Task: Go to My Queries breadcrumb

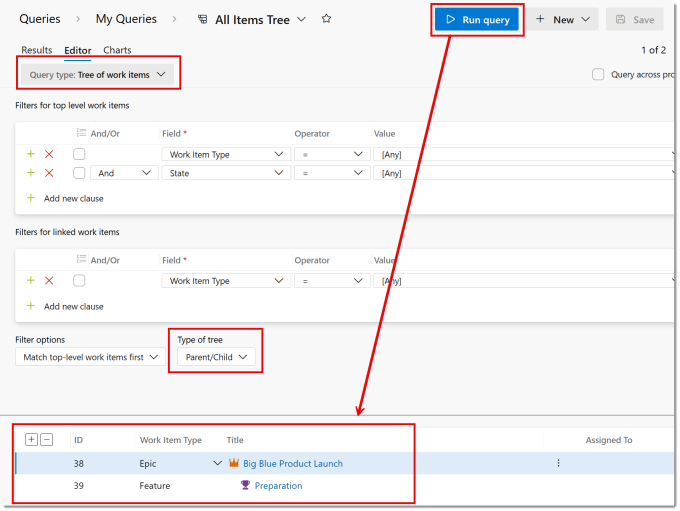Action: click(126, 19)
